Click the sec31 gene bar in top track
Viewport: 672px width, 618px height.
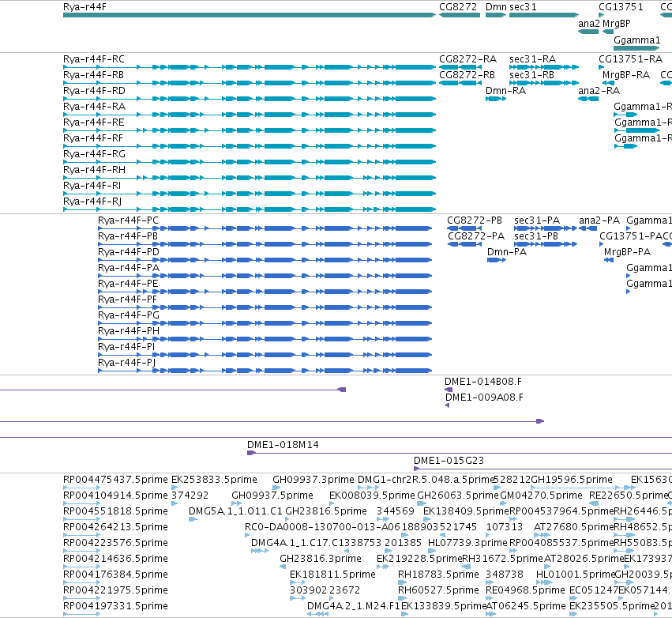[544, 15]
